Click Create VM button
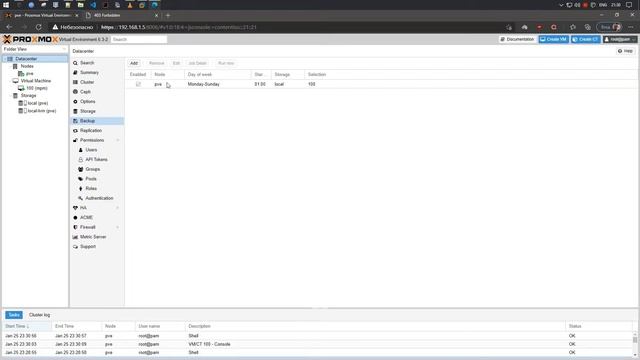The image size is (640, 360). tap(553, 39)
